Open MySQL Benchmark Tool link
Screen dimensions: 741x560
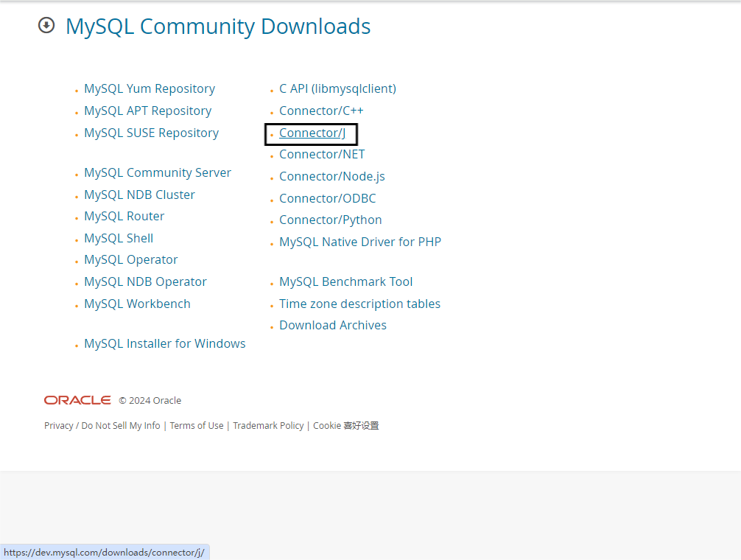click(x=346, y=282)
